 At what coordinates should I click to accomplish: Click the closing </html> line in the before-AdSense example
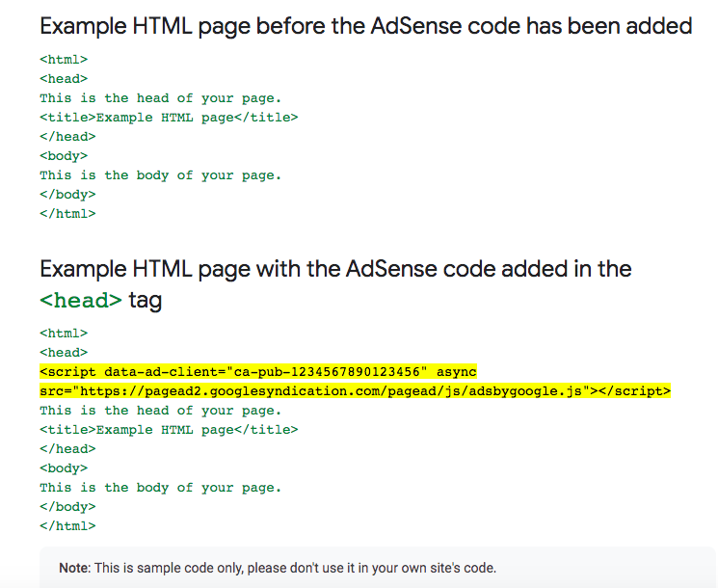tap(67, 214)
